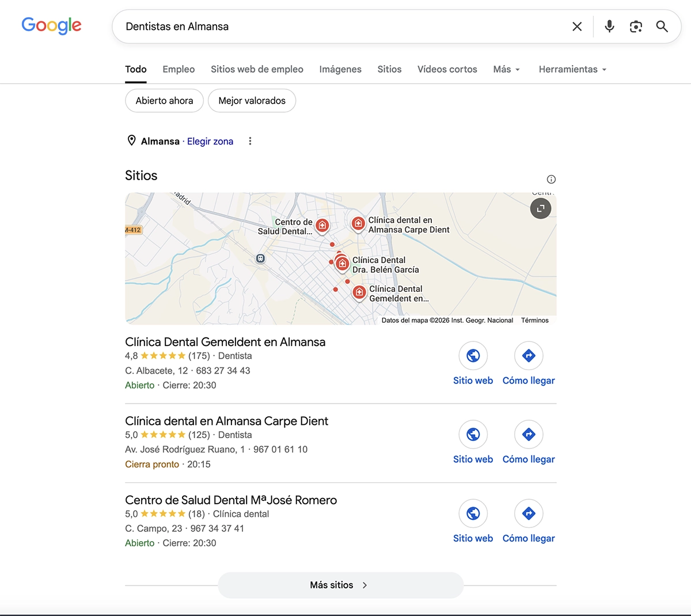Click the info icon next to Sitios
Screen dimensions: 691x616
(551, 179)
